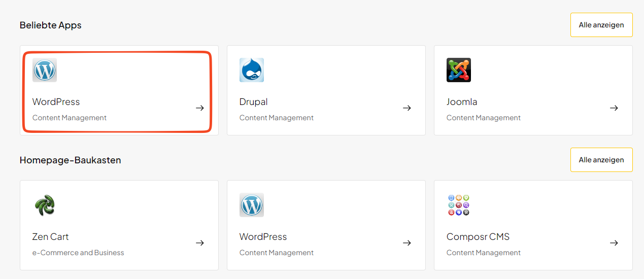Click the Composr CMS colored dots logo
Viewport: 644px width, 279px height.
tap(459, 205)
